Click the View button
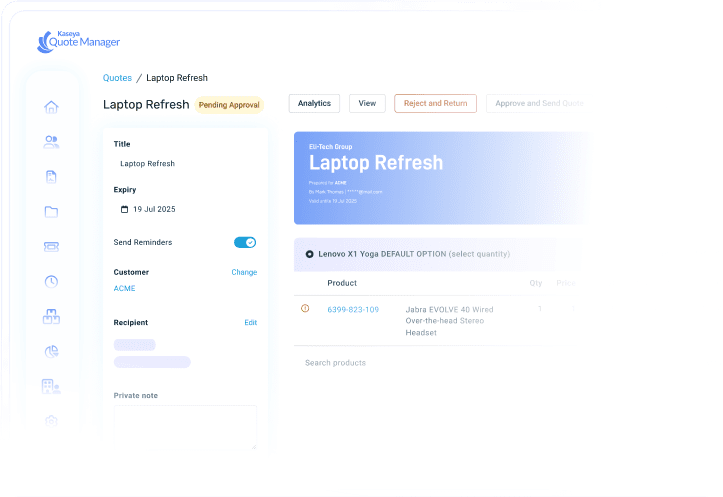The image size is (723, 497). tap(367, 103)
